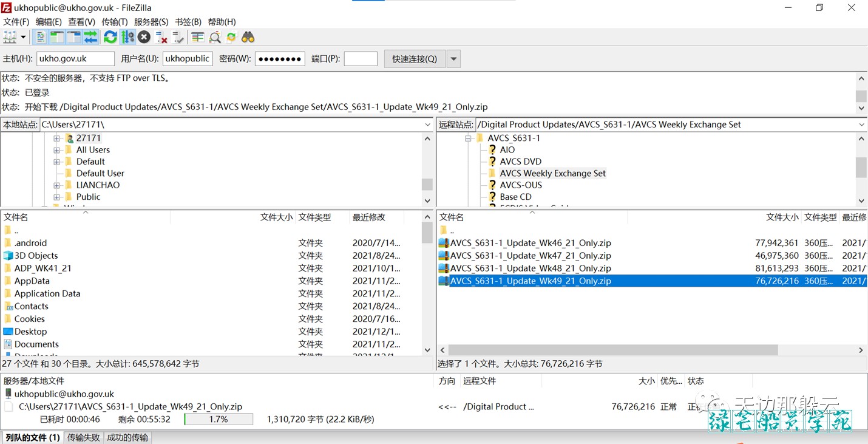The width and height of the screenshot is (868, 444).
Task: Expand the LIANCHAO folder
Action: click(x=57, y=185)
